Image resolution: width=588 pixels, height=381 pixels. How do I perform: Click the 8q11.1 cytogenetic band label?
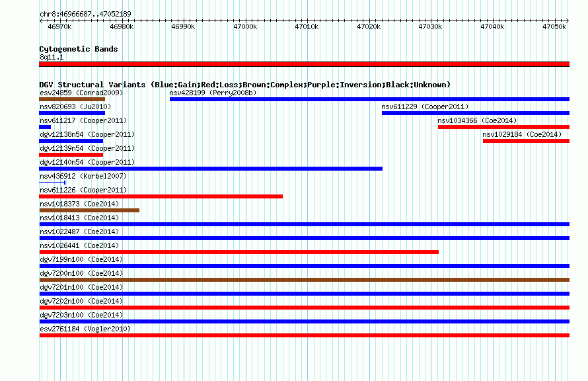[x=52, y=57]
